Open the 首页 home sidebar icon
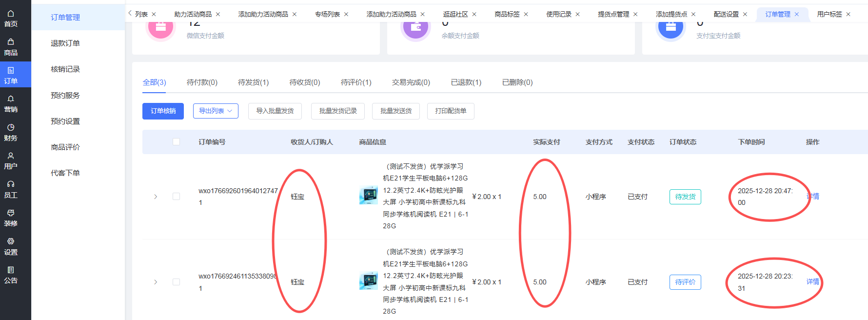 tap(11, 19)
